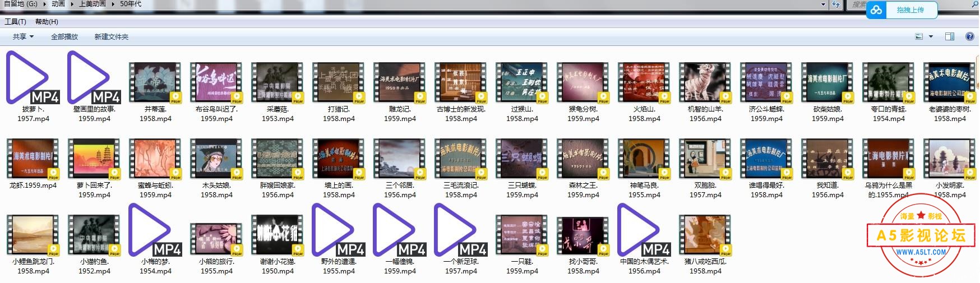Select the 自留地 (G:) drive in the address bar

coord(20,4)
